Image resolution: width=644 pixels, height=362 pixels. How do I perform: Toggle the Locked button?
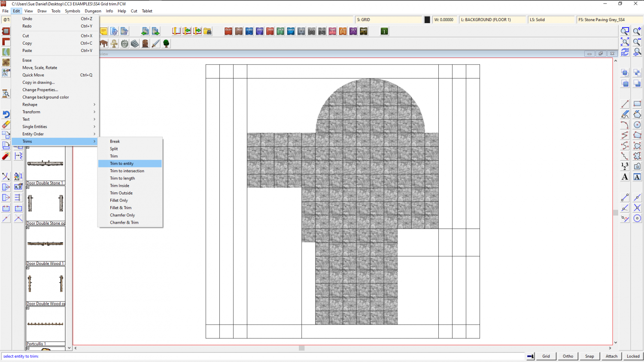point(633,356)
